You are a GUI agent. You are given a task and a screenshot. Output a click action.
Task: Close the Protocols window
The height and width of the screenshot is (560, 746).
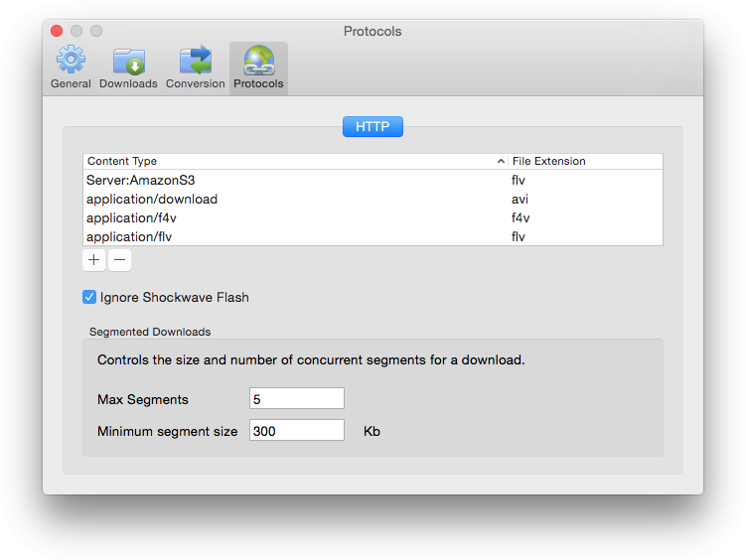(57, 31)
